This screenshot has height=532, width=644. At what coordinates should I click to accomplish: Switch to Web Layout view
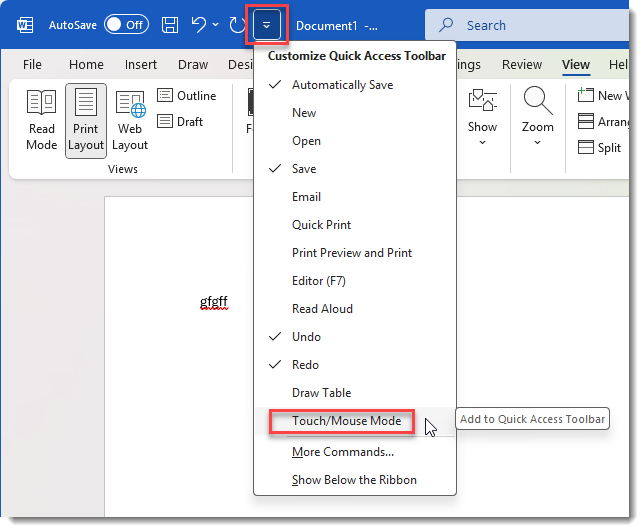(x=130, y=120)
